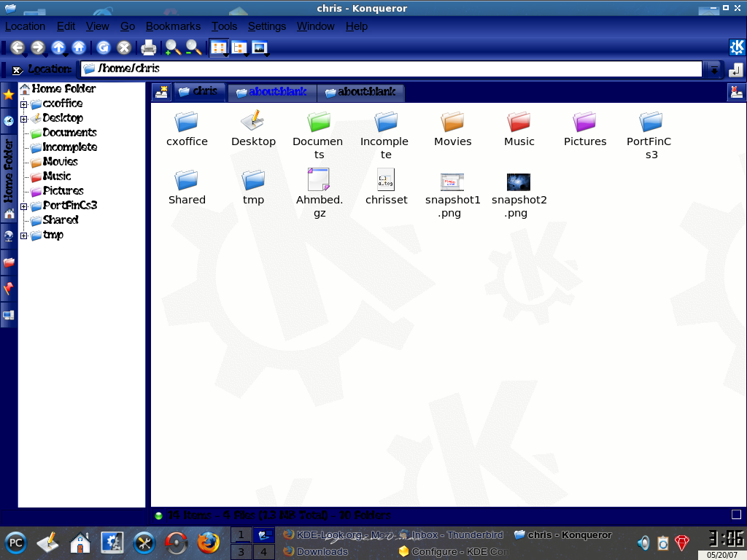Expand the PortFinCs3 tree node
The image size is (747, 560).
(24, 206)
